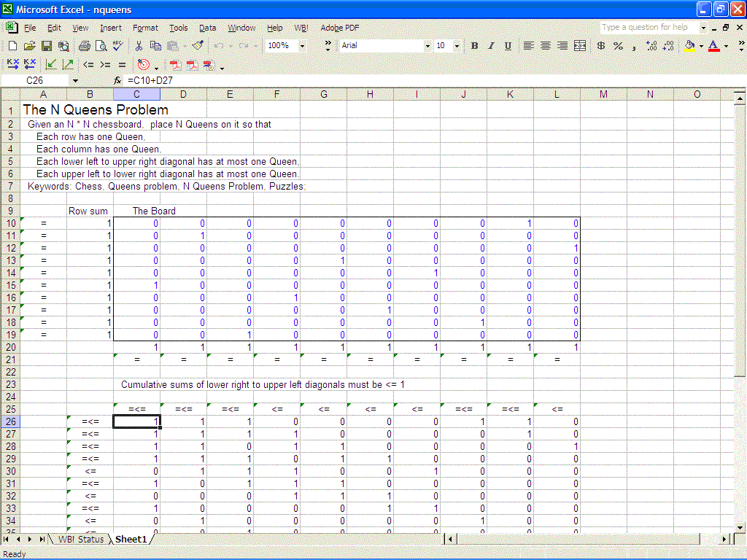Click the first-sheet tab scroll button
The image size is (747, 560).
[6, 539]
